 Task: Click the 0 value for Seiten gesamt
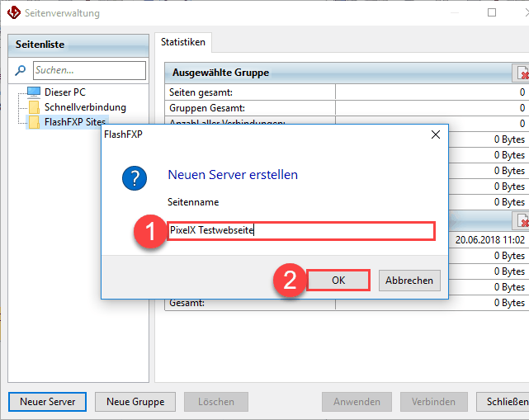point(522,92)
